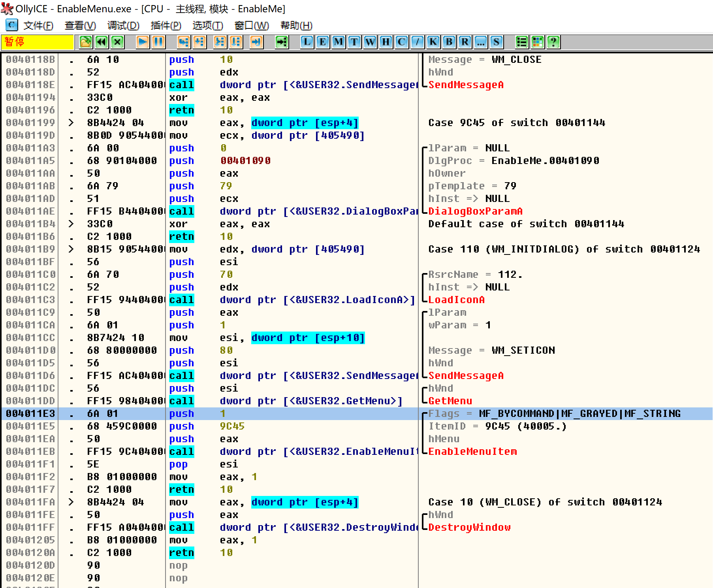
Task: Click the Step into icon
Action: 184,42
